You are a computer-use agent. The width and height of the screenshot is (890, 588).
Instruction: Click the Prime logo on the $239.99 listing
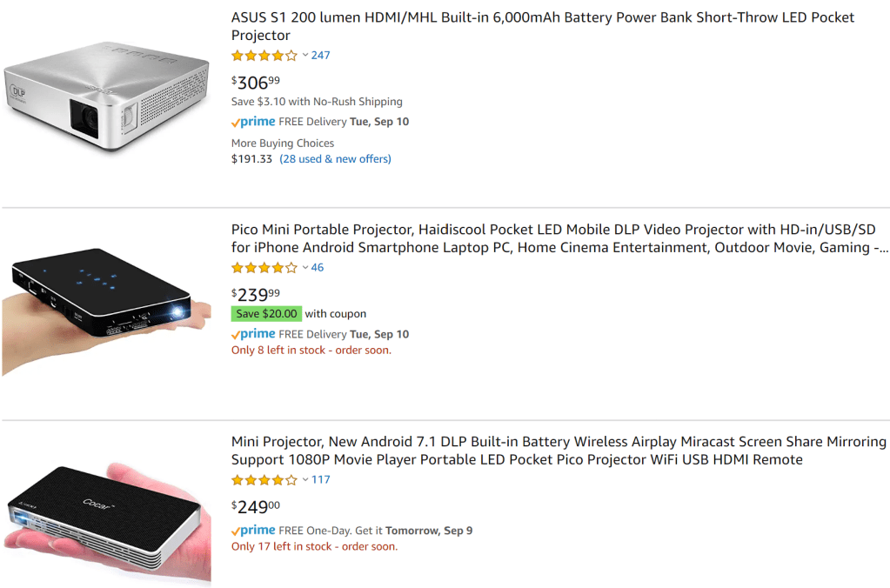[253, 334]
